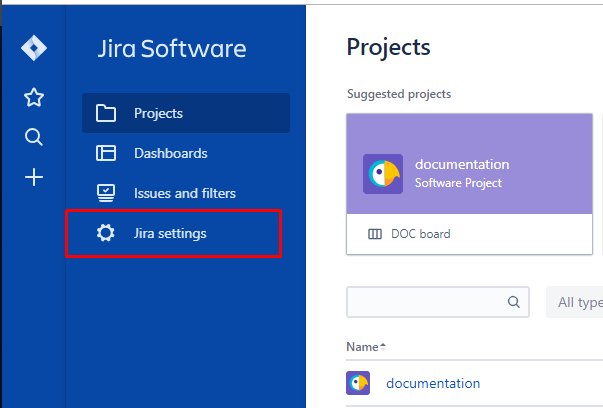Open the documentation link in the Name list

click(432, 383)
